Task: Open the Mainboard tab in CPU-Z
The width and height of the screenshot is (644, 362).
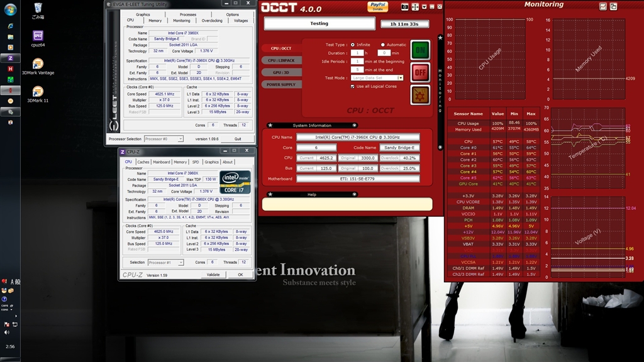Action: [162, 162]
